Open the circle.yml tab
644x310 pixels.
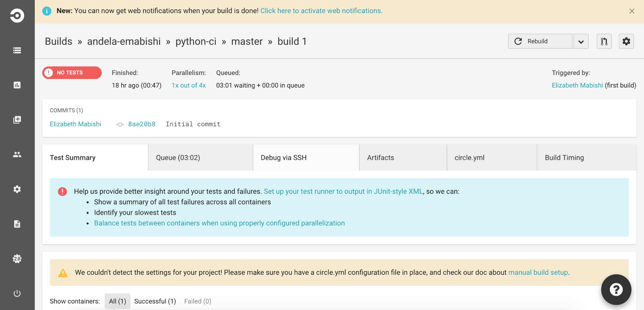[492, 157]
